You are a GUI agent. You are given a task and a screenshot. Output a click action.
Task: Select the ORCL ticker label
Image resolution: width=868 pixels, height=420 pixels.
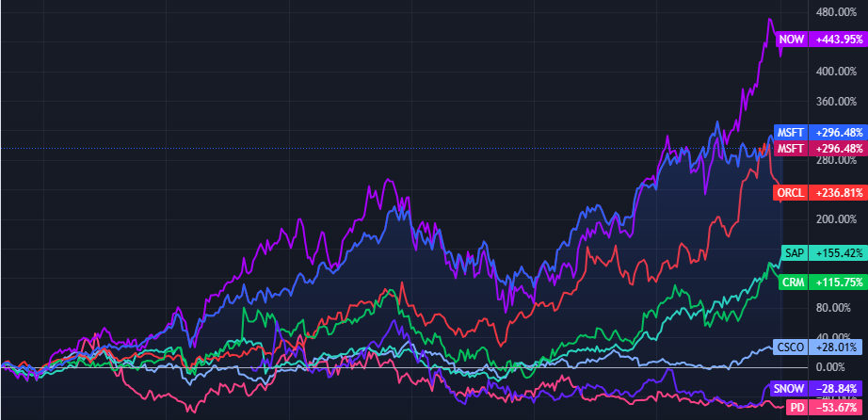pyautogui.click(x=790, y=193)
